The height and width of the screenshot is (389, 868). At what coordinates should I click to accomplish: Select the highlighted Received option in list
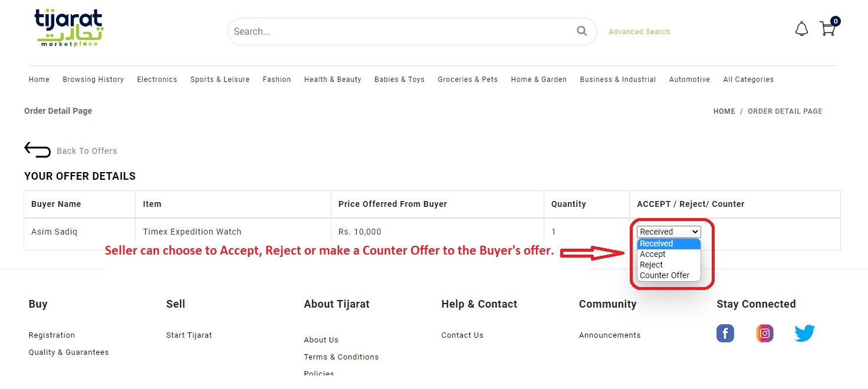[669, 243]
